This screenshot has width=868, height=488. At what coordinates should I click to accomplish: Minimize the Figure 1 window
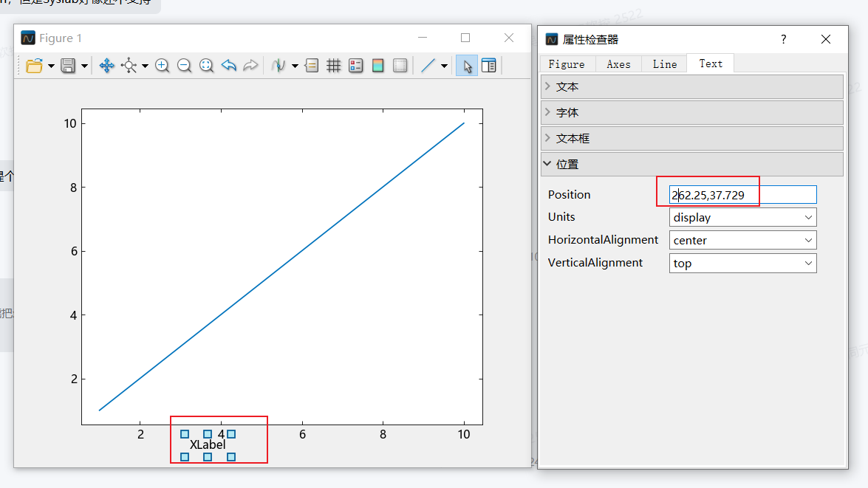tap(423, 38)
